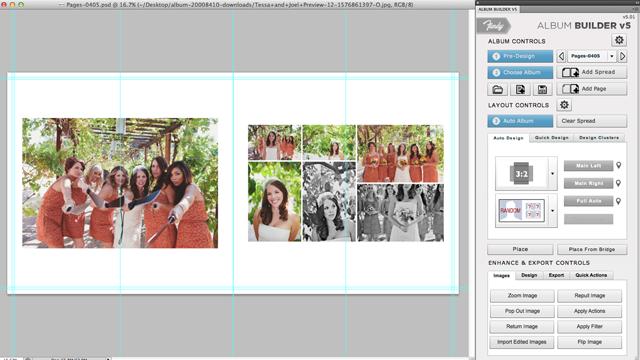This screenshot has width=640, height=360.
Task: Select the Random layout preview thumbnail
Action: (521, 211)
